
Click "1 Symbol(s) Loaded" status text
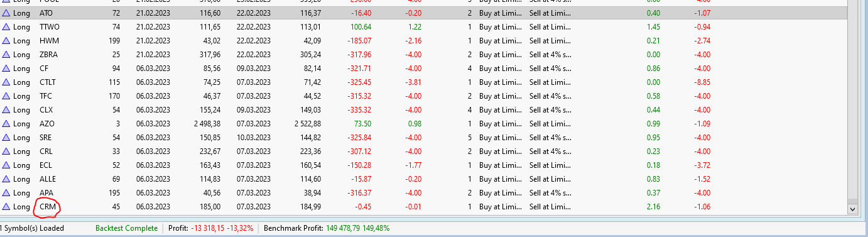click(32, 228)
